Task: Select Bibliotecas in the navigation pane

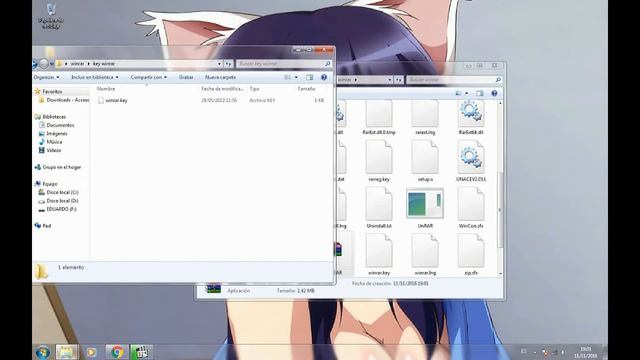Action: tap(54, 117)
